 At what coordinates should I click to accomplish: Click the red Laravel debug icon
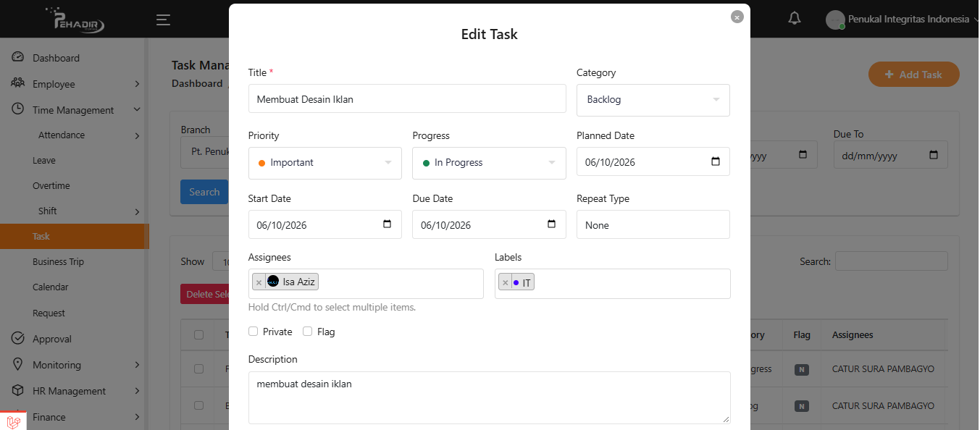pos(13,421)
